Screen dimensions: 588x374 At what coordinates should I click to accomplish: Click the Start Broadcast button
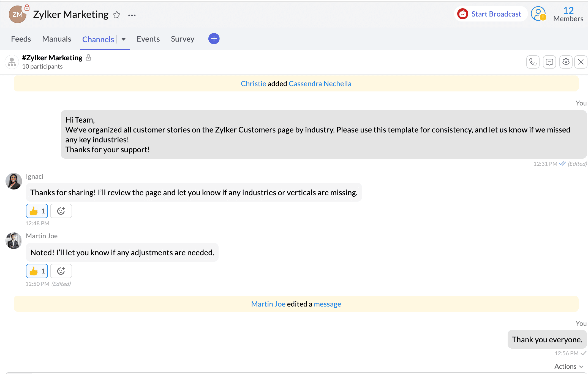[490, 14]
